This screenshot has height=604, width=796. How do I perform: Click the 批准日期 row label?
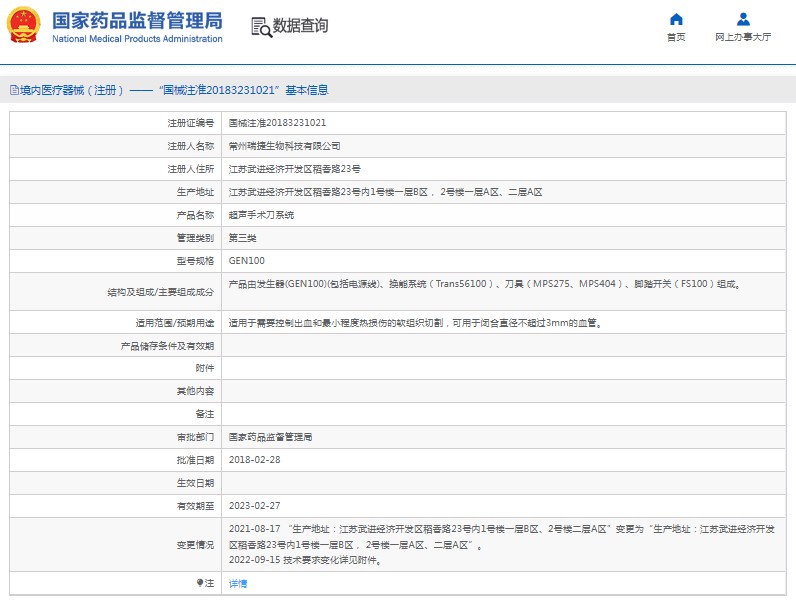pos(195,460)
